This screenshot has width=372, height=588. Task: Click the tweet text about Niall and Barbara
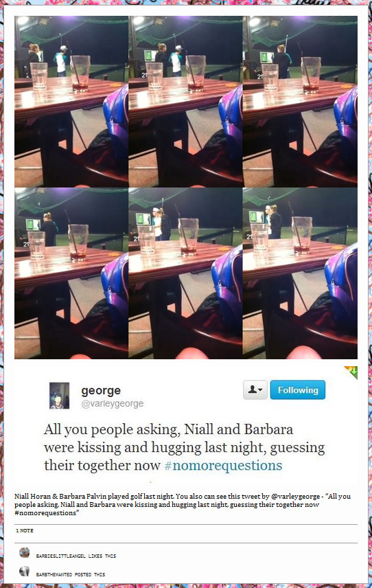coord(185,447)
